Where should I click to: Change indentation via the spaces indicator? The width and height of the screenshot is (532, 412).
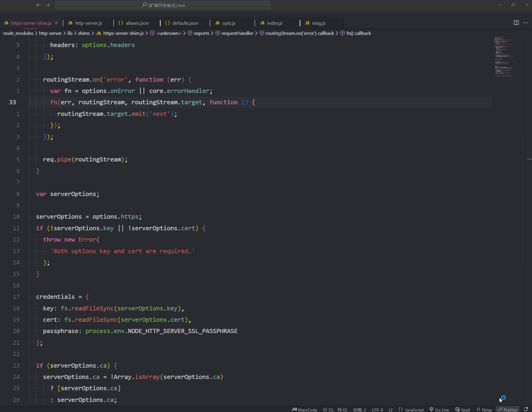[x=360, y=410]
